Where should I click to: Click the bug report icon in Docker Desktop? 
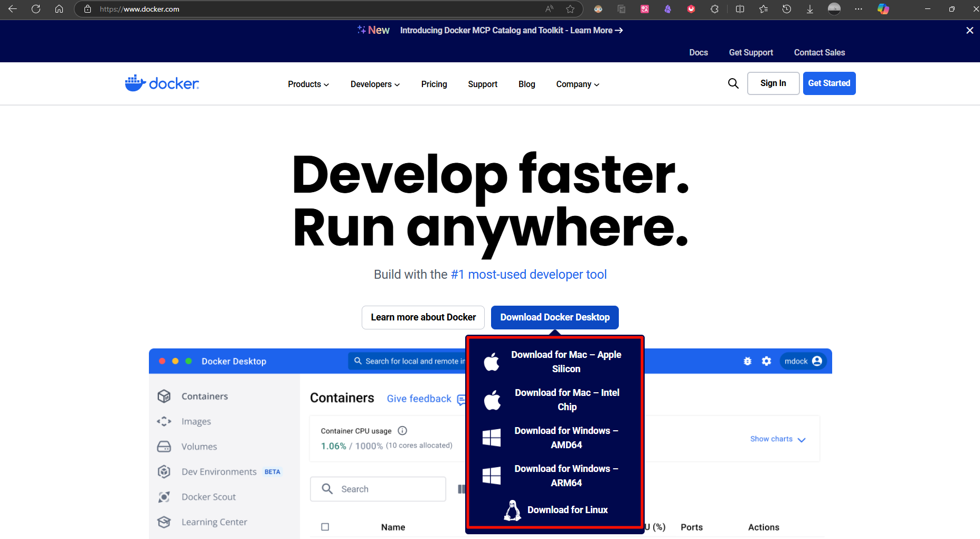coord(747,361)
